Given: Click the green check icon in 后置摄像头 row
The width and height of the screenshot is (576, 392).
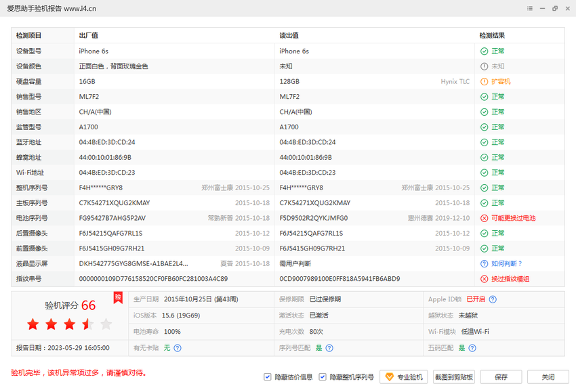Looking at the screenshot, I should 484,234.
